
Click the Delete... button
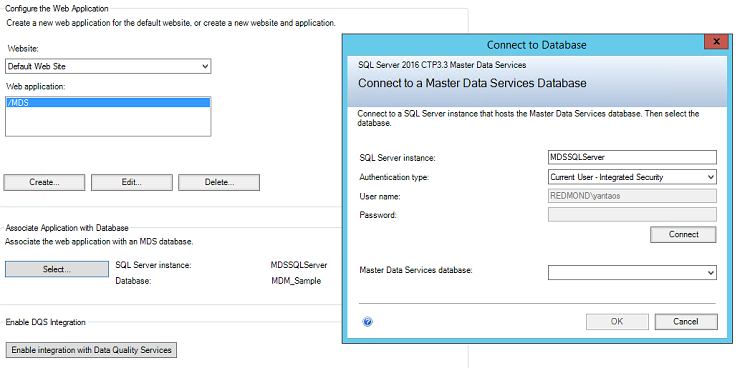pyautogui.click(x=219, y=182)
